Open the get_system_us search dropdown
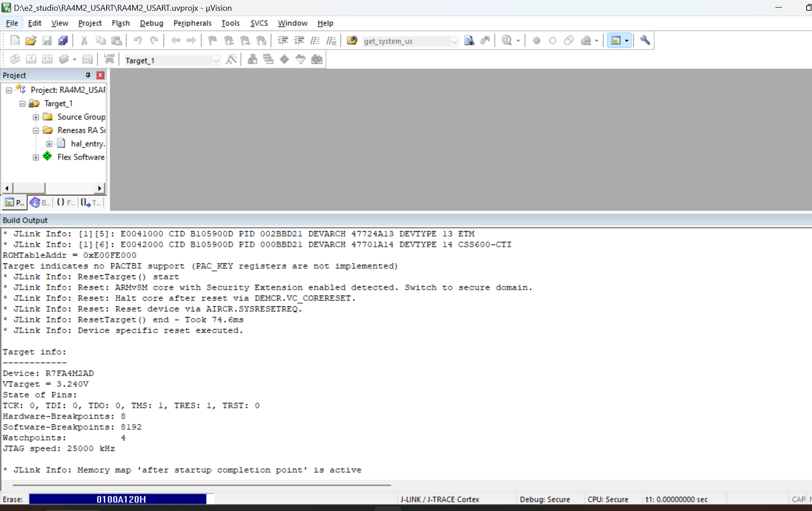The height and width of the screenshot is (511, 812). pos(454,41)
